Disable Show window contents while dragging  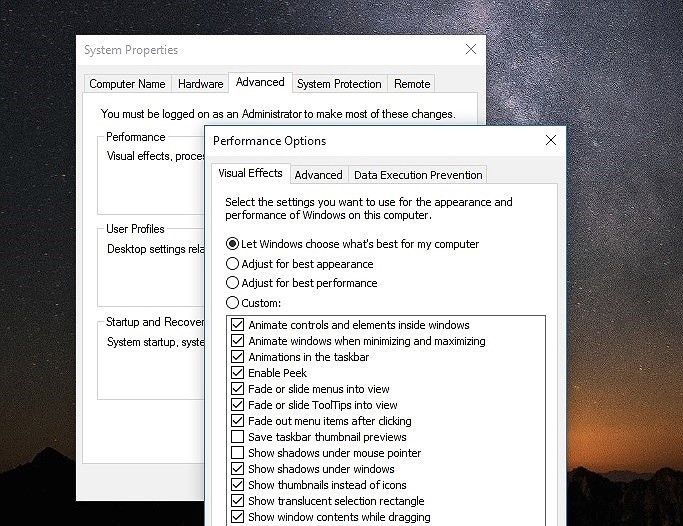click(x=237, y=517)
